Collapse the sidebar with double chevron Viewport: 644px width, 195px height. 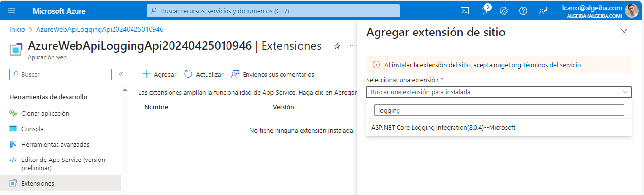[121, 74]
